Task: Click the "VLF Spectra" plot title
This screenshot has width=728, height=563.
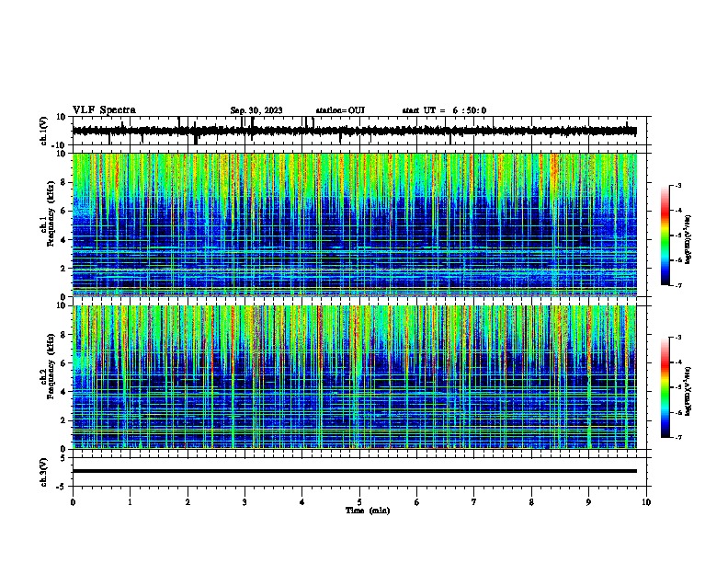Action: coord(104,110)
